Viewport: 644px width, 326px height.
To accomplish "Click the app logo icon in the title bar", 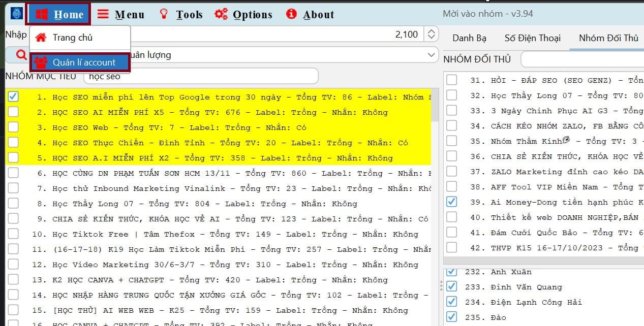I will [x=17, y=13].
